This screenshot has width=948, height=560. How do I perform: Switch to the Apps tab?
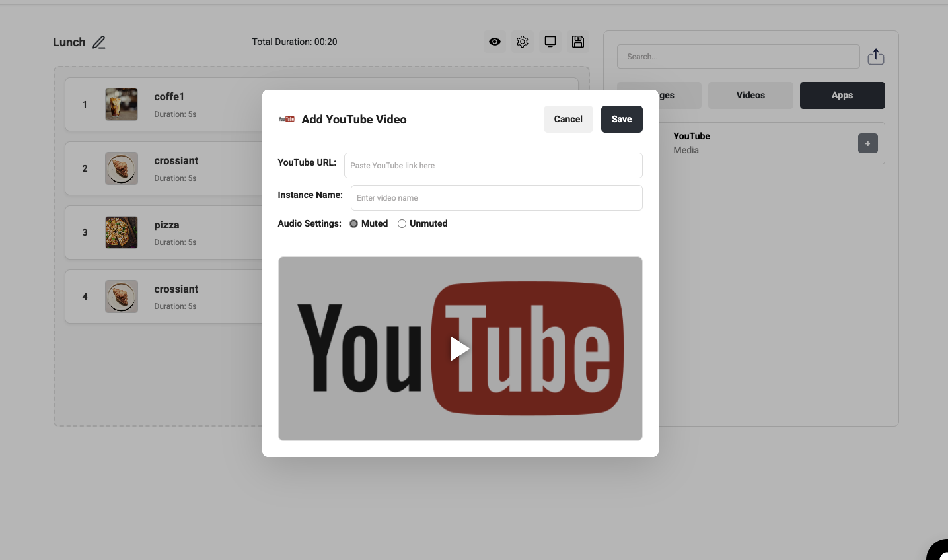pos(842,96)
